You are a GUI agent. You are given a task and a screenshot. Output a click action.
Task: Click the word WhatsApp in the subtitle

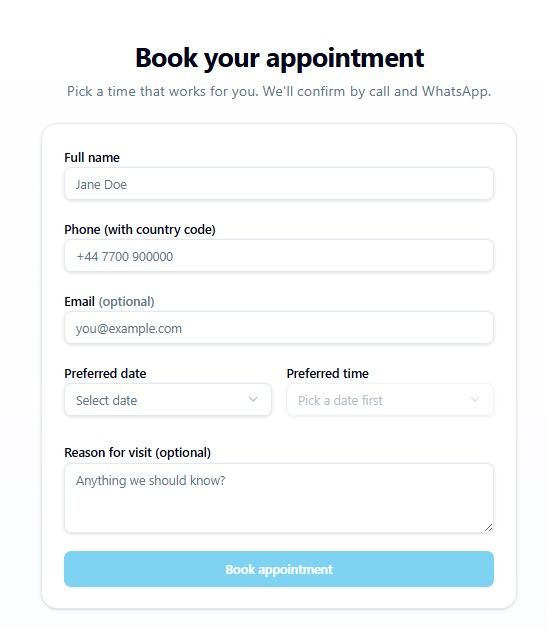coord(456,92)
